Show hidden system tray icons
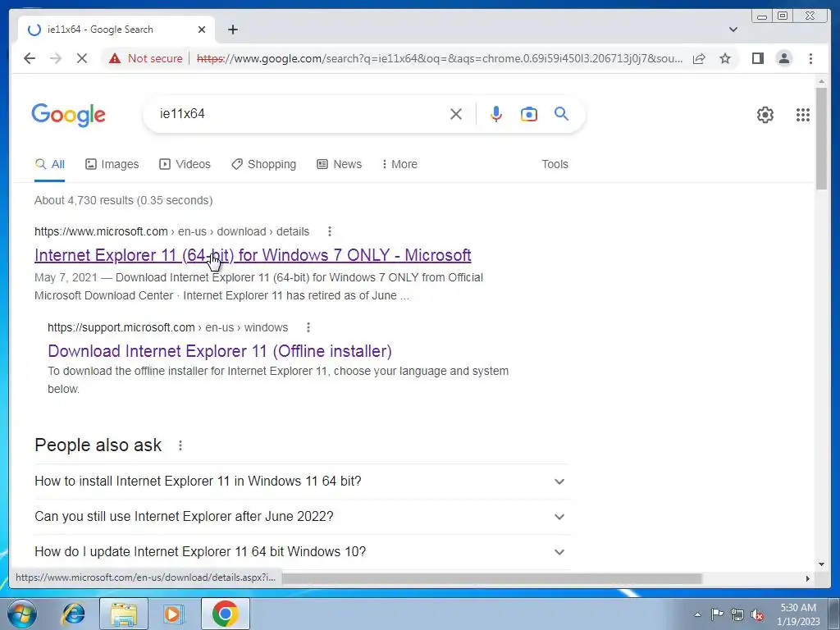Viewport: 840px width, 630px height. [697, 614]
